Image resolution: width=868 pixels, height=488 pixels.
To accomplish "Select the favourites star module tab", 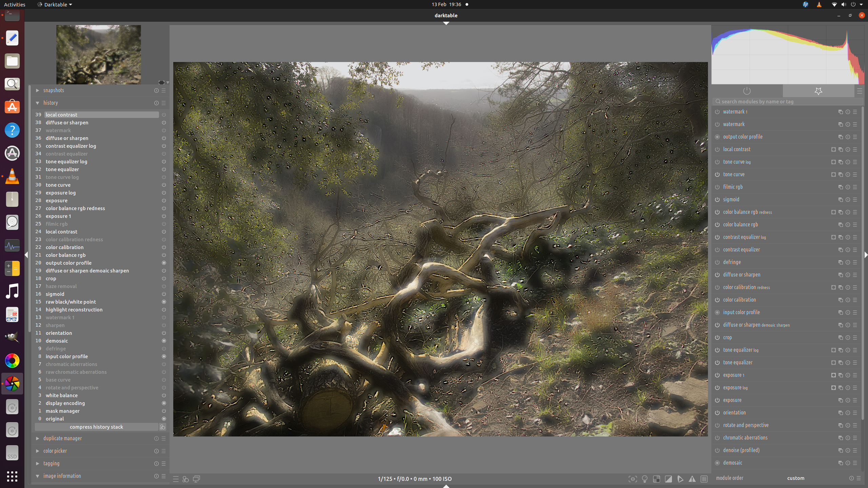I will (x=818, y=91).
